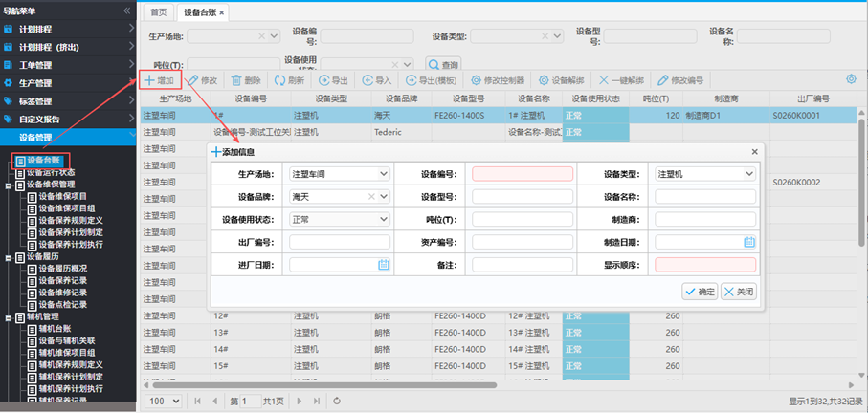Viewport: 868px width, 413px height.
Task: Click the 查询 search button
Action: 443,64
